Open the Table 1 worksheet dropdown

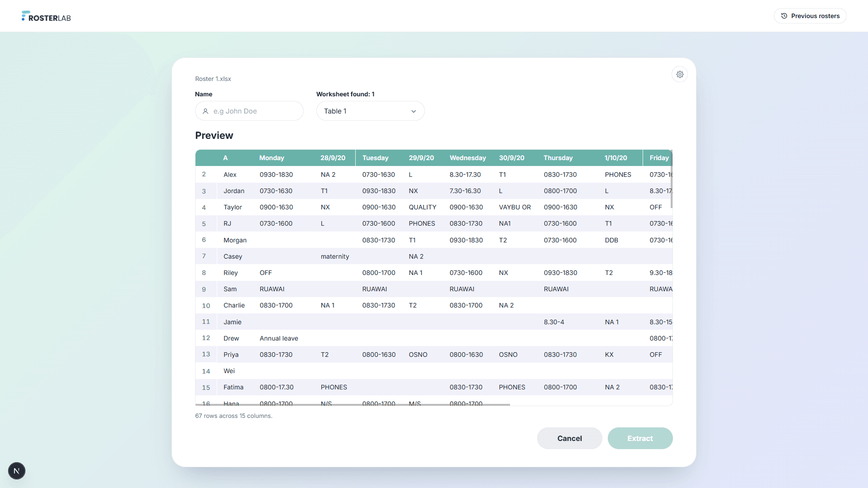[x=370, y=111]
